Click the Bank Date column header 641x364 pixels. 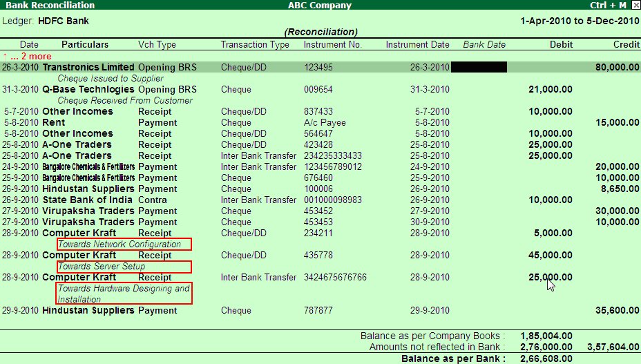[x=484, y=45]
